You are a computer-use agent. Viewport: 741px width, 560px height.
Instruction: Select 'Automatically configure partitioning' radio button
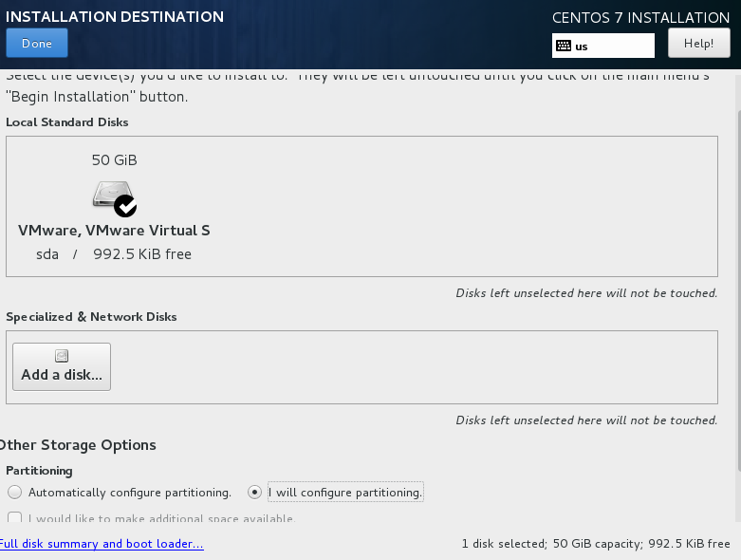pos(14,493)
